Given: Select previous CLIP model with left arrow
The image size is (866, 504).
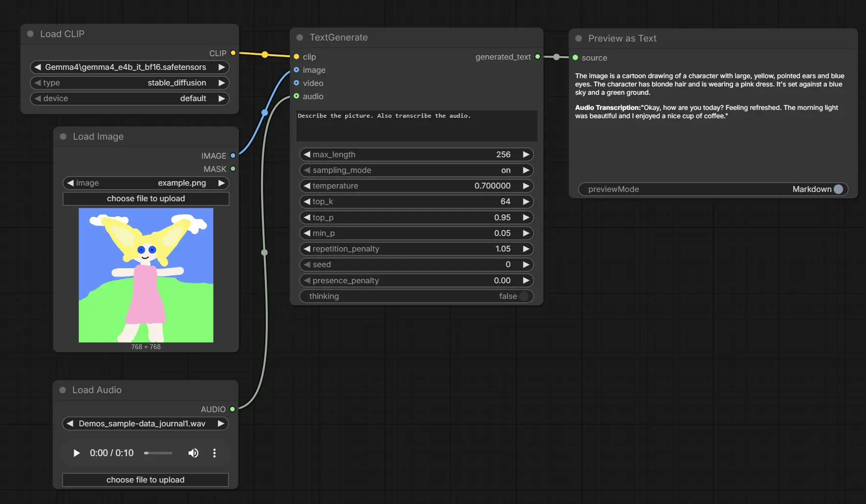Looking at the screenshot, I should [38, 67].
